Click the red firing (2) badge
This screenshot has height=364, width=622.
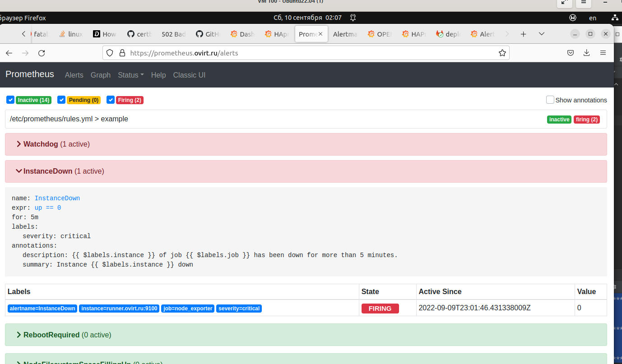tap(587, 120)
